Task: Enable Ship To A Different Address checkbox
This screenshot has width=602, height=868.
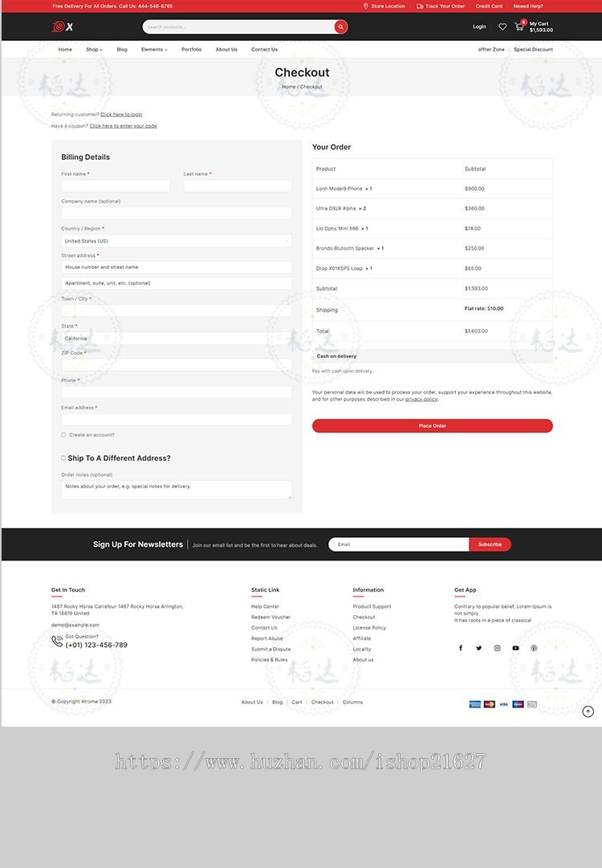Action: click(x=63, y=458)
